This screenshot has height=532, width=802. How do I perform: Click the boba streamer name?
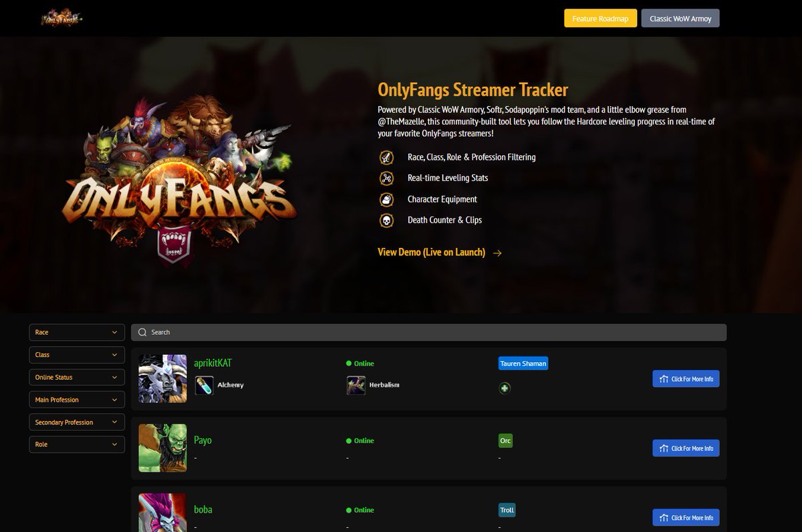203,509
